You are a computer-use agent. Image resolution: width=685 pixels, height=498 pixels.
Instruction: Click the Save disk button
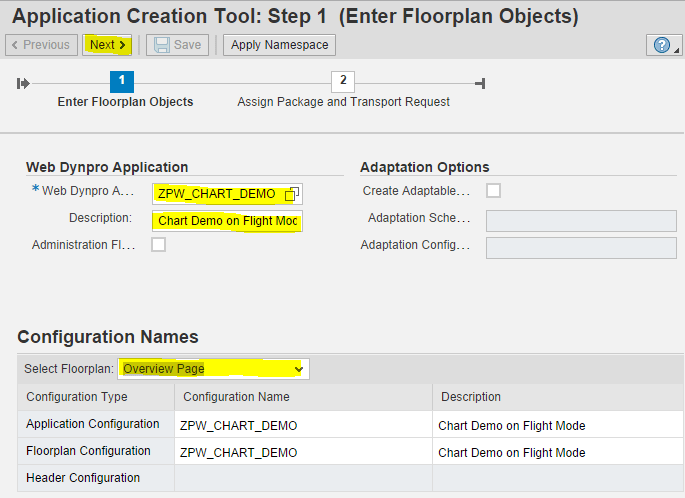(x=177, y=45)
